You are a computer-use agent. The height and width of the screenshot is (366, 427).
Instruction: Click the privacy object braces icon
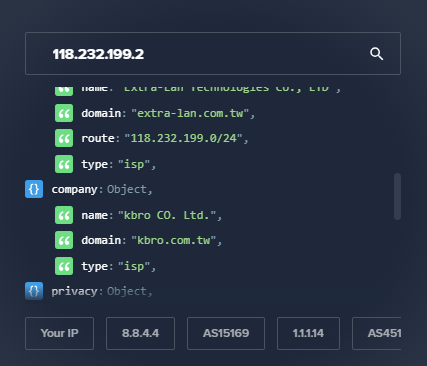point(34,291)
